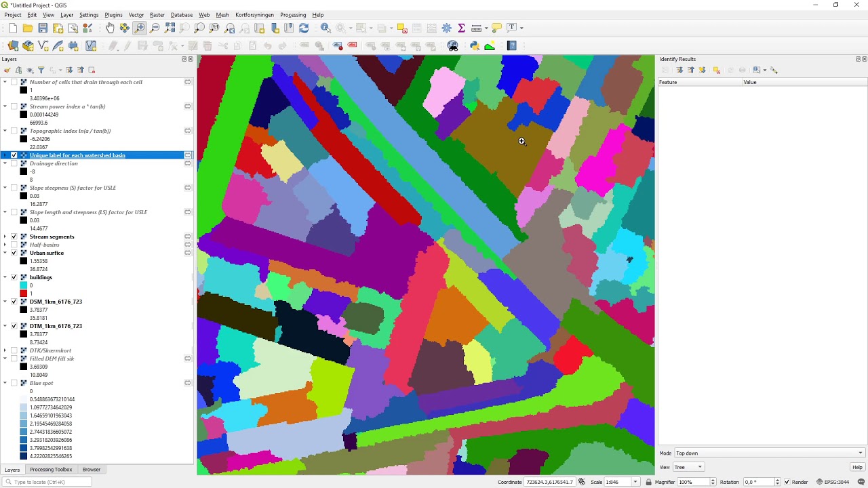Click the locator search field
868x488 pixels.
click(47, 482)
